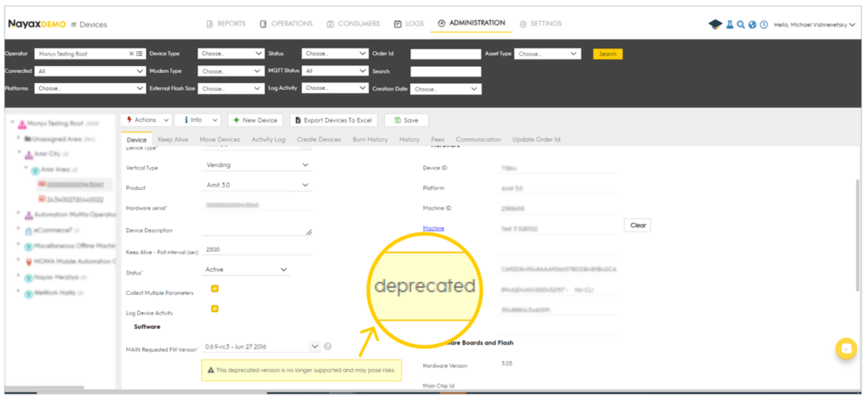Open the user menu Hello, Michael Vishnevetsky
Image resolution: width=868 pixels, height=401 pixels.
(x=815, y=25)
